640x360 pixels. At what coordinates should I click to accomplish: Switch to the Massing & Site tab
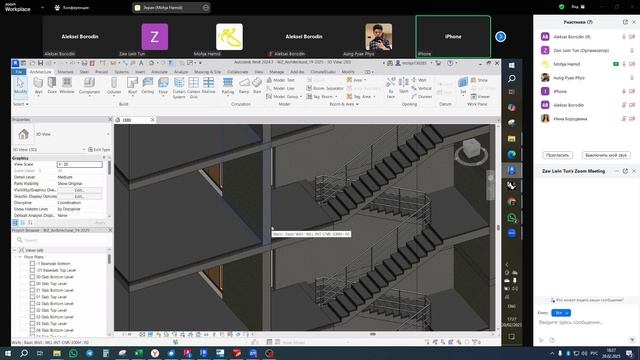[207, 72]
